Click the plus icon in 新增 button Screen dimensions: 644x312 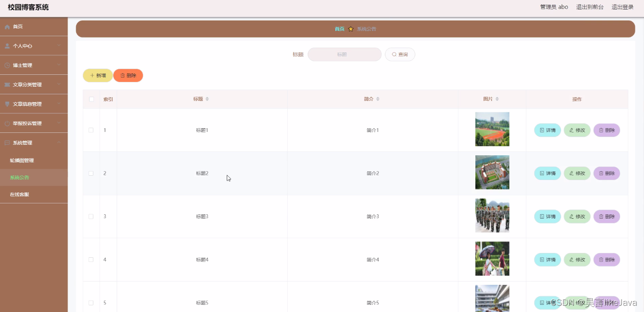92,75
